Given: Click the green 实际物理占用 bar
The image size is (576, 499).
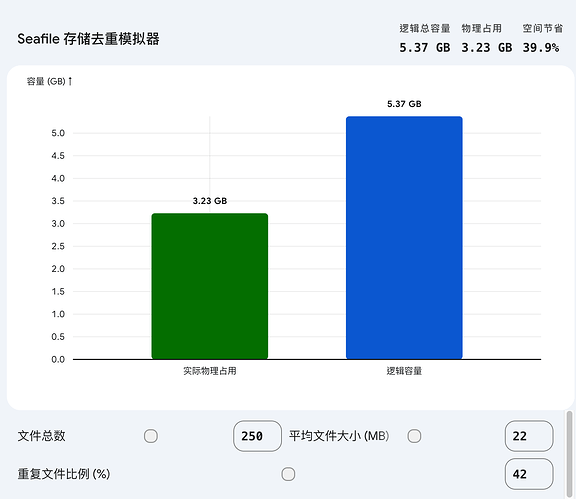Looking at the screenshot, I should (x=210, y=286).
